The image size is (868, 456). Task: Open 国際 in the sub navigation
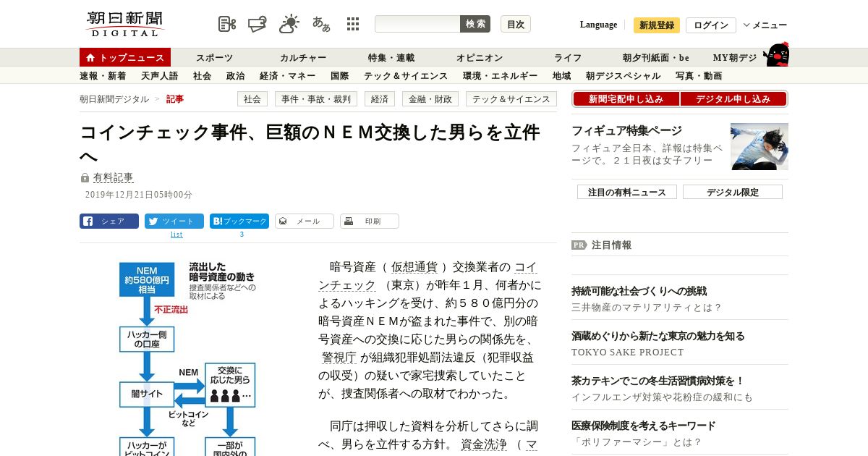click(340, 76)
